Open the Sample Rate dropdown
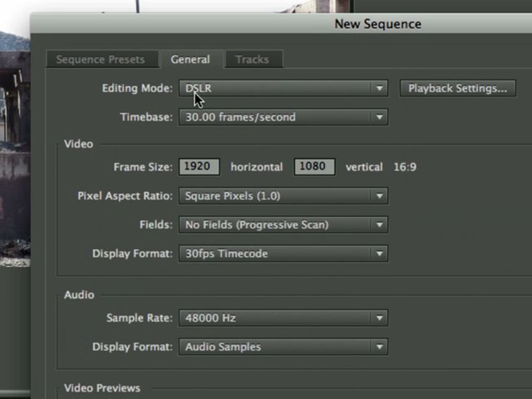Viewport: 532px width, 399px height. click(283, 318)
